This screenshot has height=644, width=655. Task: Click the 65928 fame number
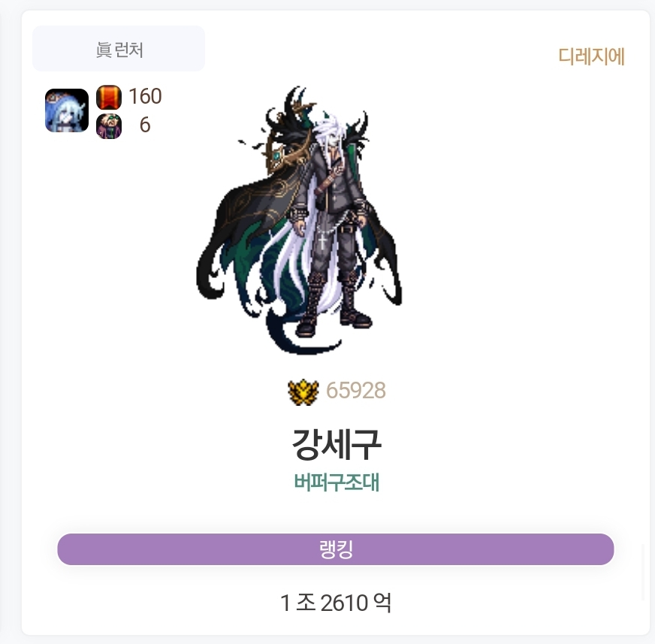coord(356,391)
